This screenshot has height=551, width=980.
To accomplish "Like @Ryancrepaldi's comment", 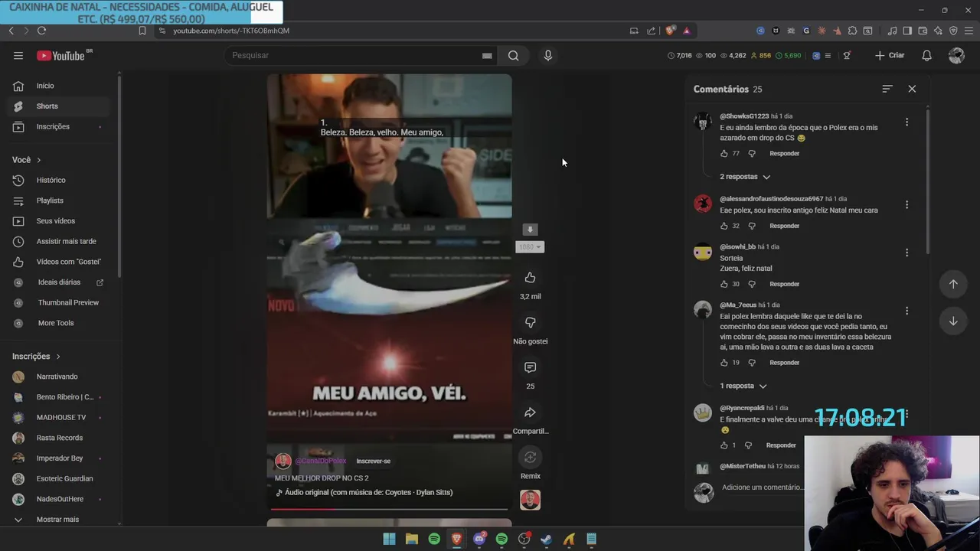I will coord(724,445).
